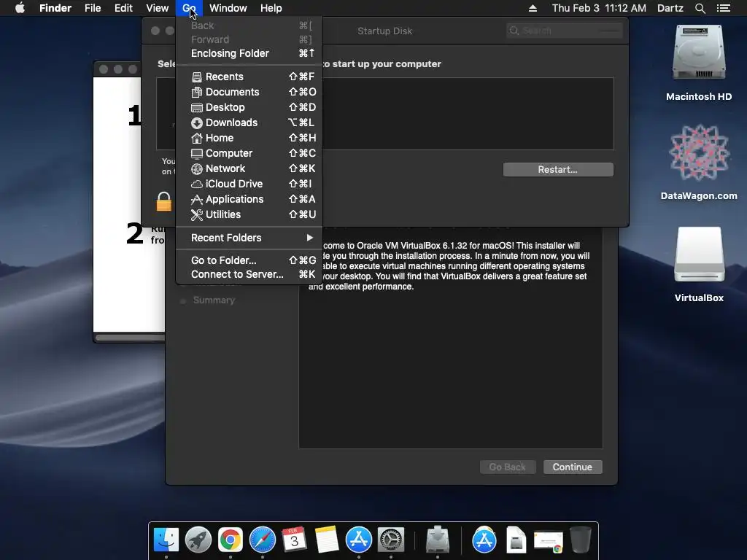Open the downloaded file stack in Dock
This screenshot has height=560, width=747.
click(549, 540)
